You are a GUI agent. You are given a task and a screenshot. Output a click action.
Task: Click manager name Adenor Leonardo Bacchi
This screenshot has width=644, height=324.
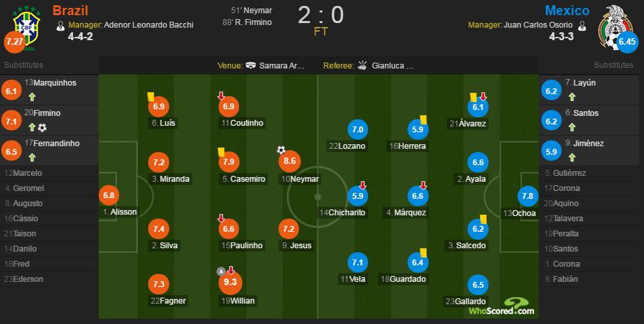(x=149, y=24)
